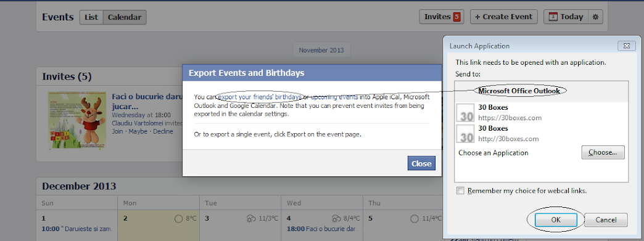644x241 pixels.
Task: Close the Export Events and Birthdays dialog
Action: coord(421,163)
